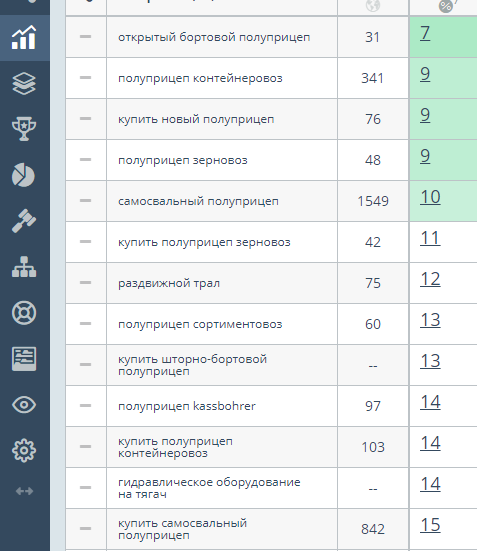Image resolution: width=477 pixels, height=551 pixels.
Task: Select keyword полуприцеп сортиментовоз
Action: [x=200, y=324]
